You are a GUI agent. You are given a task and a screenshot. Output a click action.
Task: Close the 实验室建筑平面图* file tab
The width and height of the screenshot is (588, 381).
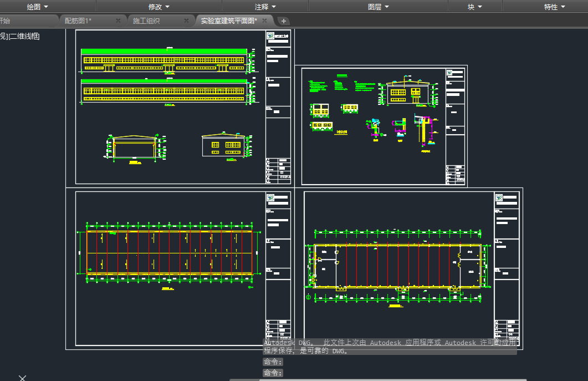pos(265,21)
